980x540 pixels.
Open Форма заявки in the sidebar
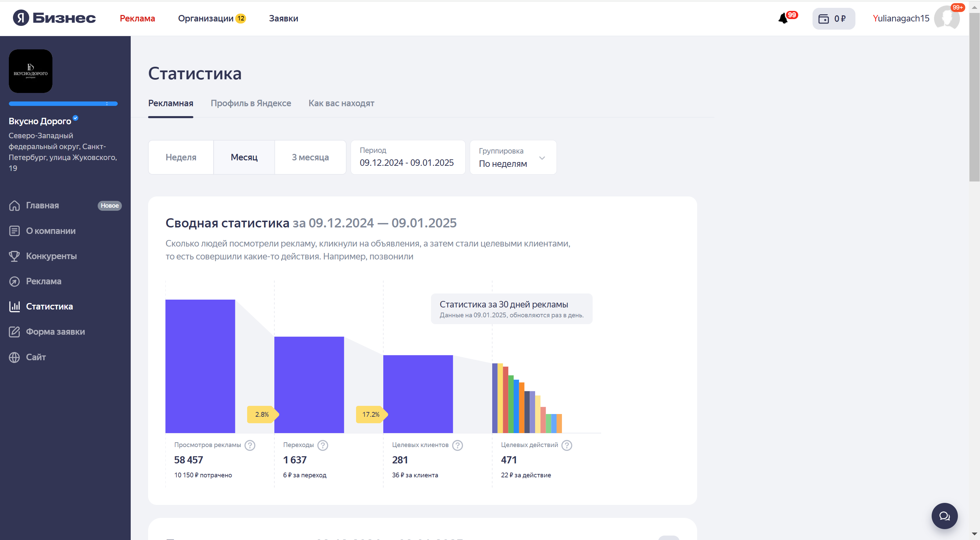55,332
